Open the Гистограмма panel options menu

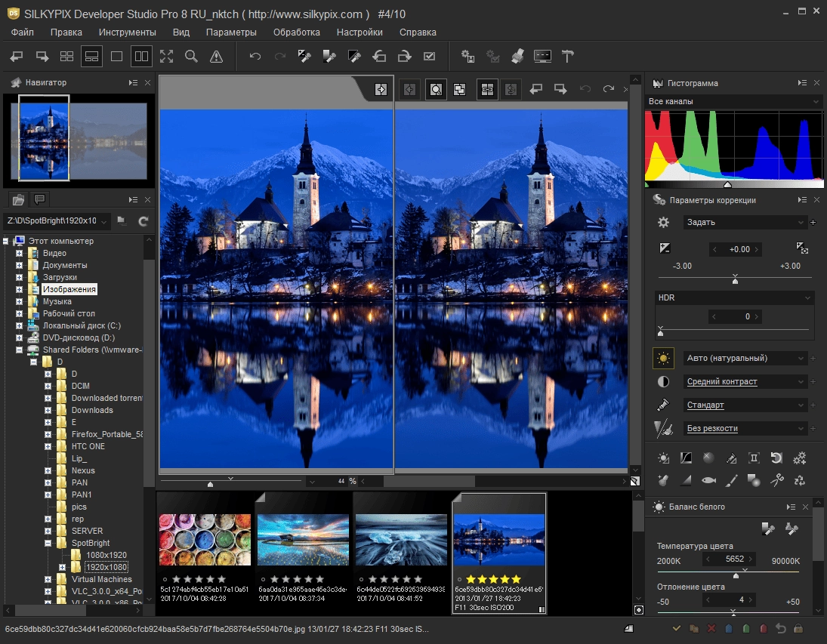click(802, 83)
